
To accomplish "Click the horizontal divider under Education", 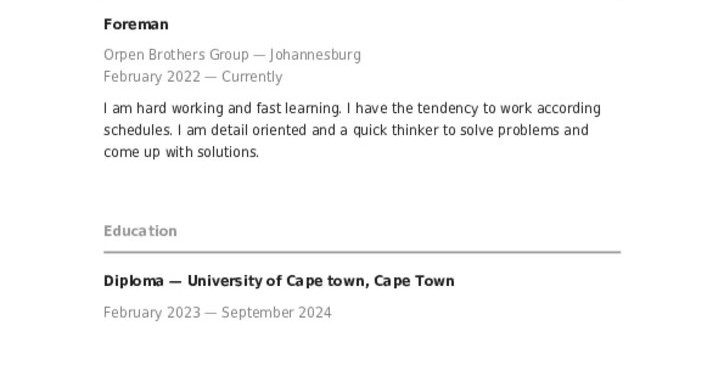I will point(362,252).
